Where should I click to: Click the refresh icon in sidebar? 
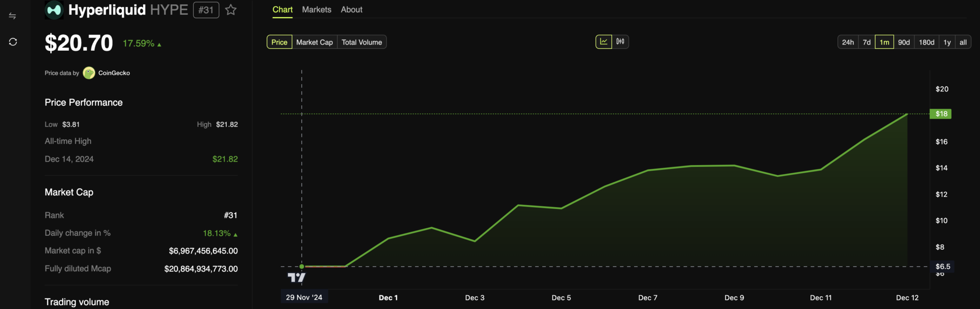(x=13, y=42)
